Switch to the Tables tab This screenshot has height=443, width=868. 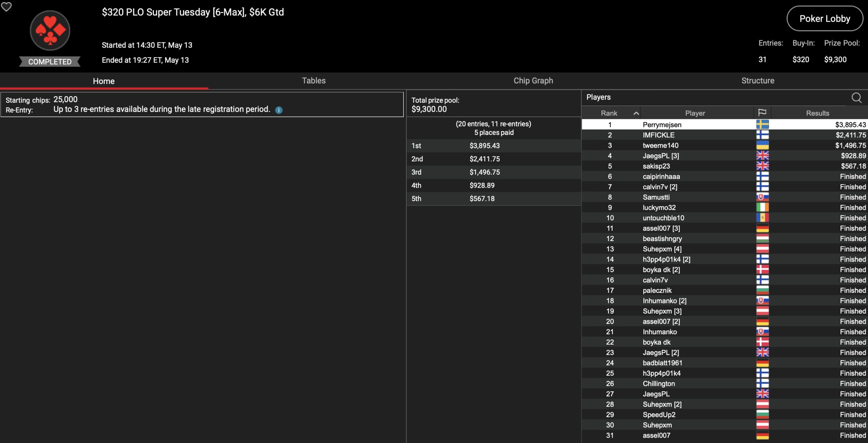[x=314, y=81]
